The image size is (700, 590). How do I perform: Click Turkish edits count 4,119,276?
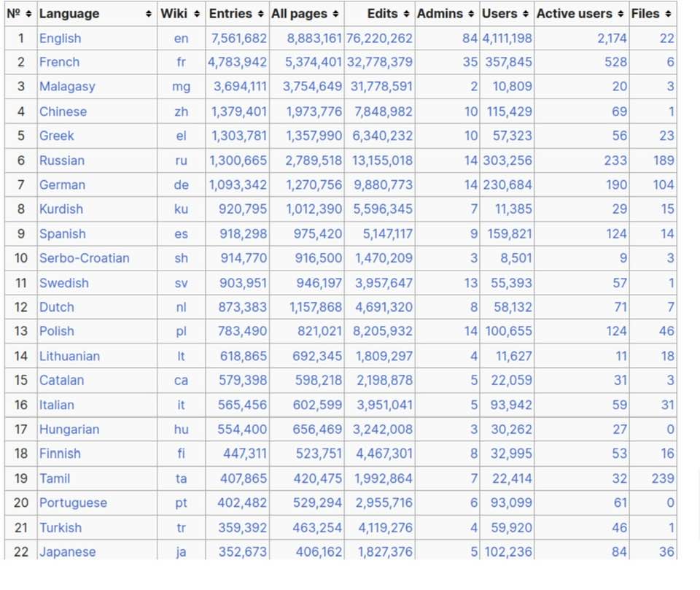click(x=386, y=528)
